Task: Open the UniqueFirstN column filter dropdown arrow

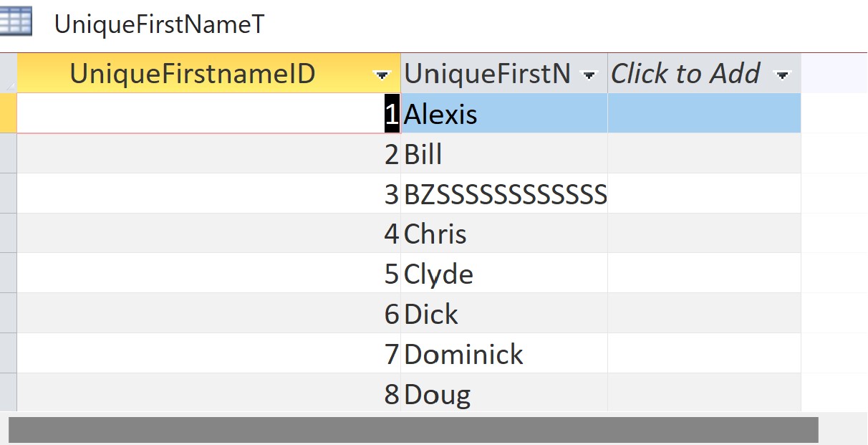Action: (589, 75)
